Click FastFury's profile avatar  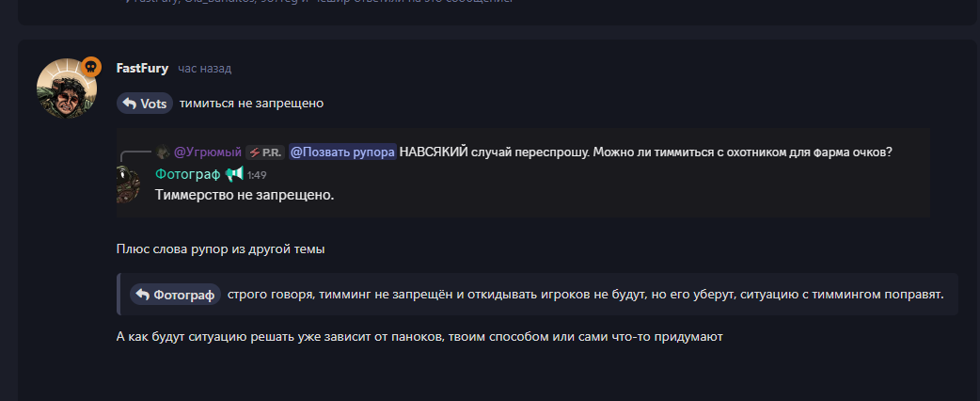(66, 88)
